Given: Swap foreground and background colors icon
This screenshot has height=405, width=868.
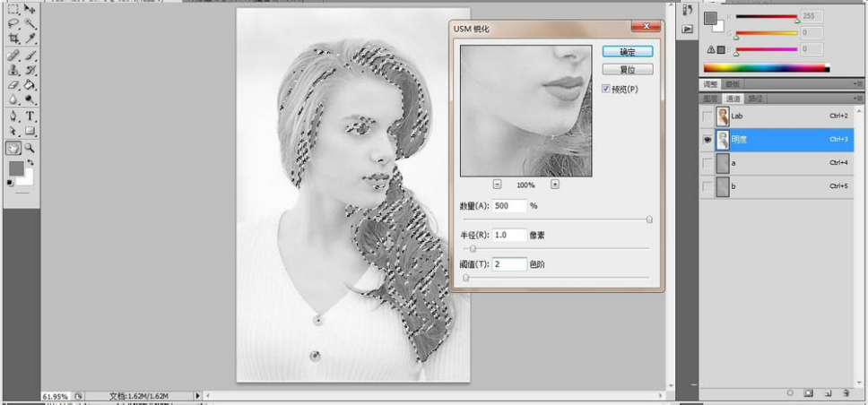Looking at the screenshot, I should coord(30,162).
